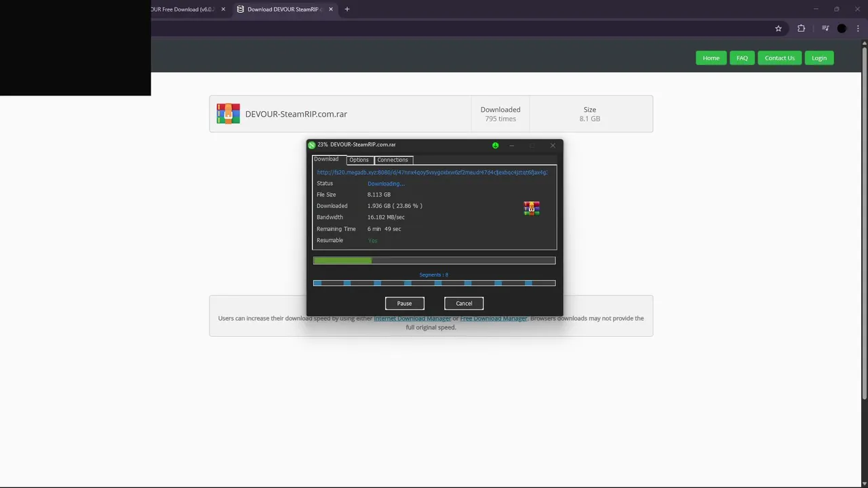Viewport: 868px width, 488px height.
Task: Close the download dialog window
Action: click(553, 145)
